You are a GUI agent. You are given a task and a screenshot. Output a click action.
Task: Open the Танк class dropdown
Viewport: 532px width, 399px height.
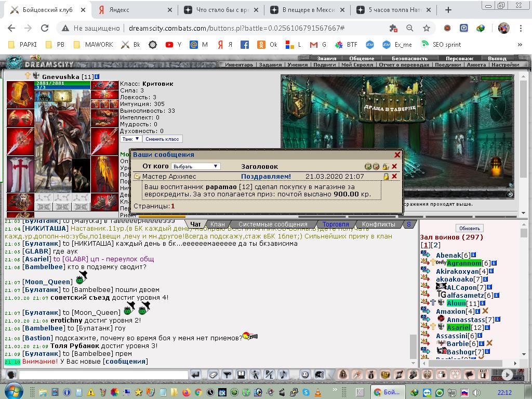tap(130, 139)
